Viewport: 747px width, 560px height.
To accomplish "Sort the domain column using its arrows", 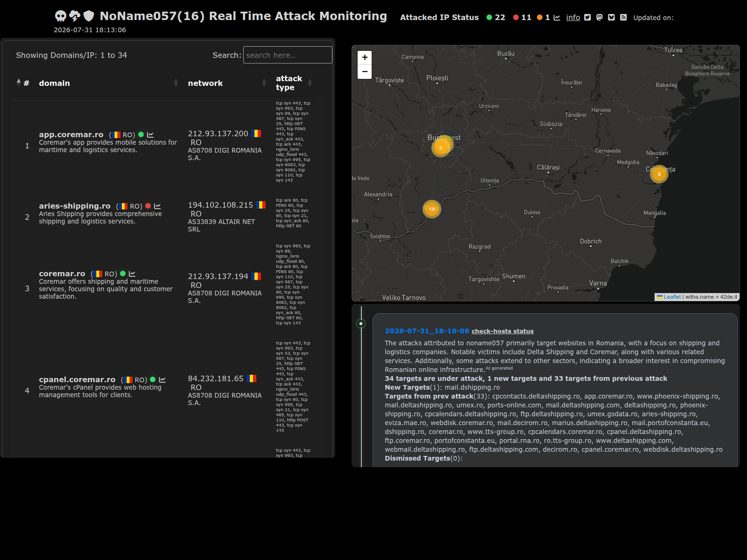I will (176, 83).
